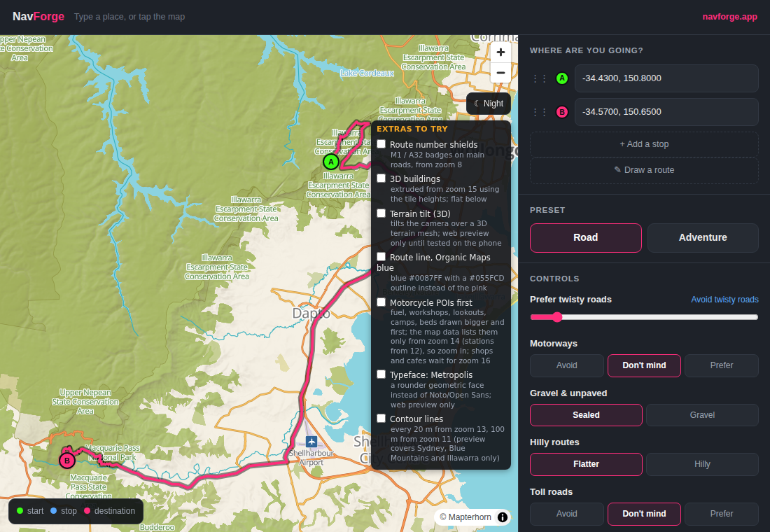Open navforge.app link in header
The height and width of the screenshot is (532, 770).
(729, 17)
